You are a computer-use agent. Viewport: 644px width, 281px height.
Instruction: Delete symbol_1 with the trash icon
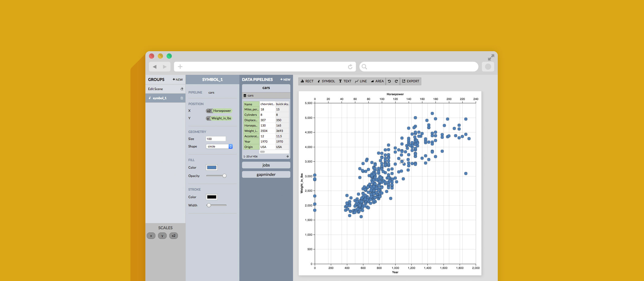[182, 98]
